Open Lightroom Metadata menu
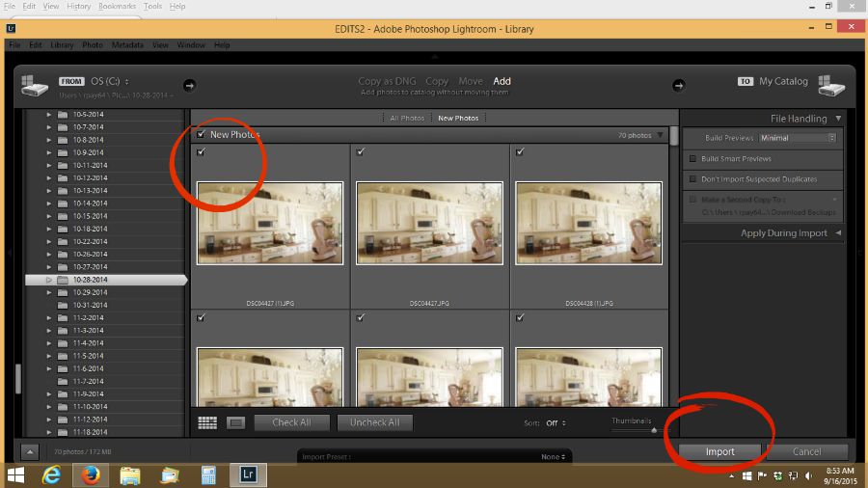This screenshot has height=488, width=868. coord(127,44)
